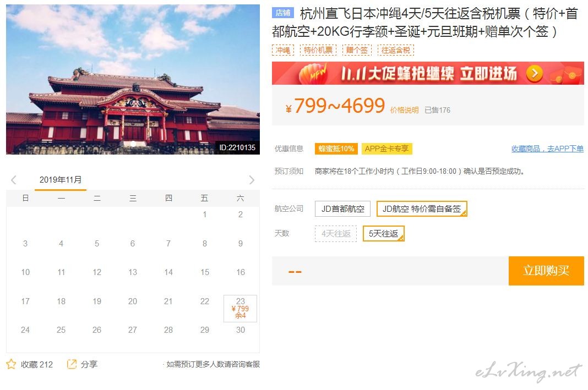Click the 分享 share label

(x=89, y=364)
